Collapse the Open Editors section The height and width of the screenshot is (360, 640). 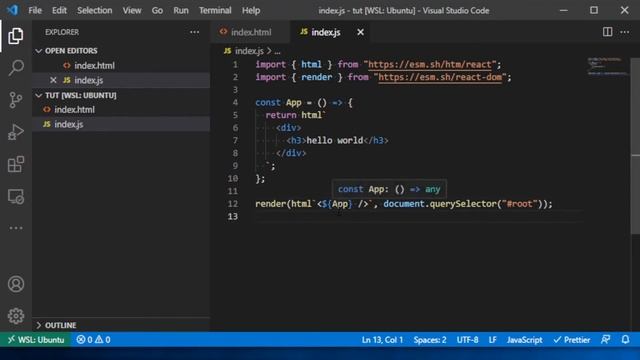coord(71,51)
